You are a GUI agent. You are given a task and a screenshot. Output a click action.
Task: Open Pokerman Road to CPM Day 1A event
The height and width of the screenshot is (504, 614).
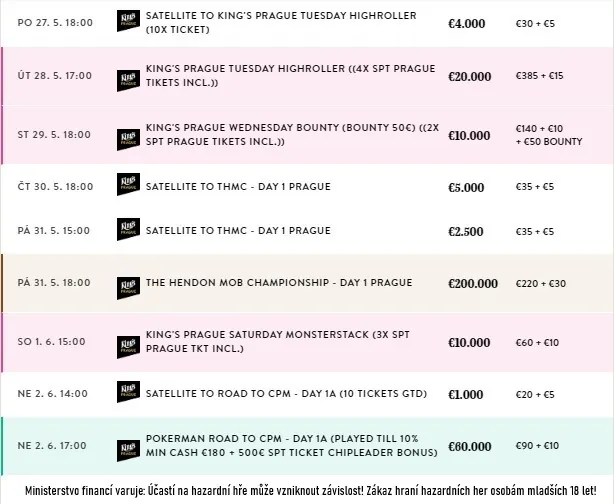click(x=290, y=446)
